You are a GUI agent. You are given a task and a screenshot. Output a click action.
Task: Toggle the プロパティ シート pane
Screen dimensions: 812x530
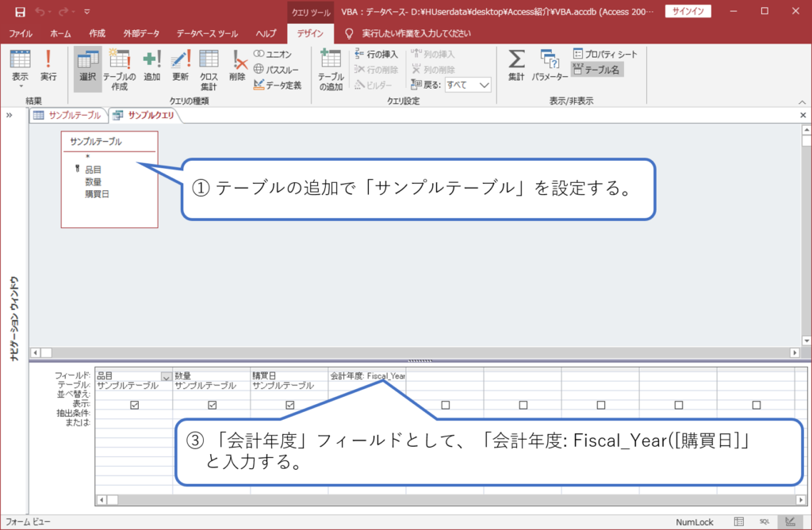(x=605, y=54)
